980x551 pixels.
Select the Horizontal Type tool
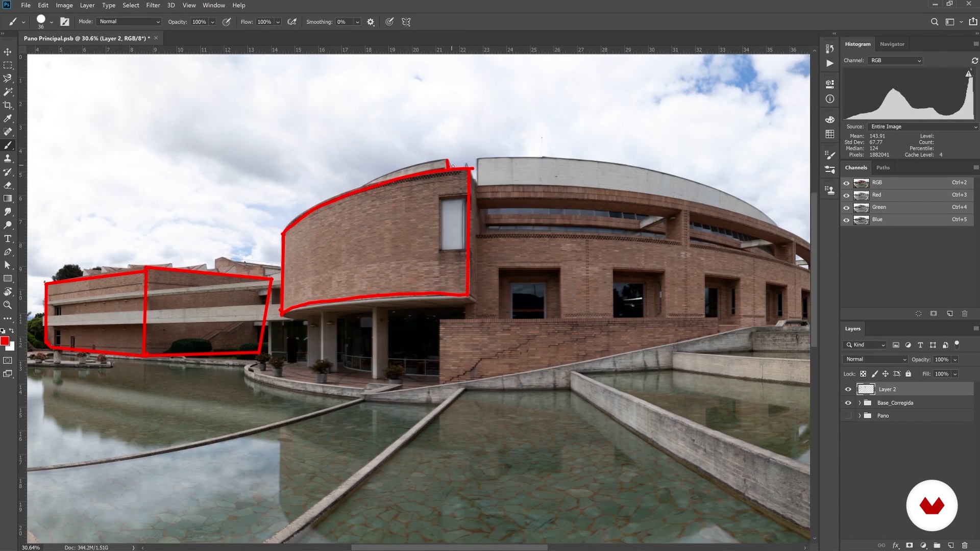pyautogui.click(x=8, y=239)
